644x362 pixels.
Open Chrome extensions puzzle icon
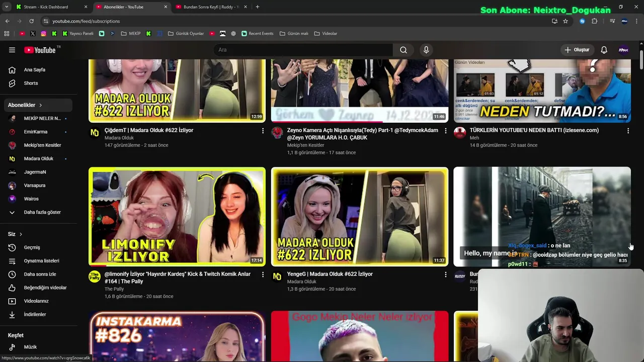pyautogui.click(x=595, y=21)
